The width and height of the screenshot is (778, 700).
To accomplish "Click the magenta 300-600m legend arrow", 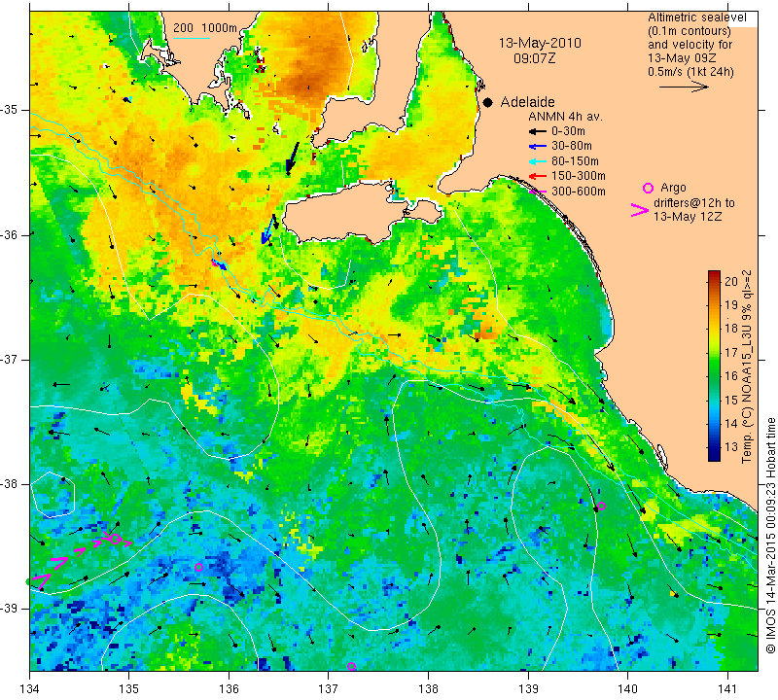I will pyautogui.click(x=538, y=192).
